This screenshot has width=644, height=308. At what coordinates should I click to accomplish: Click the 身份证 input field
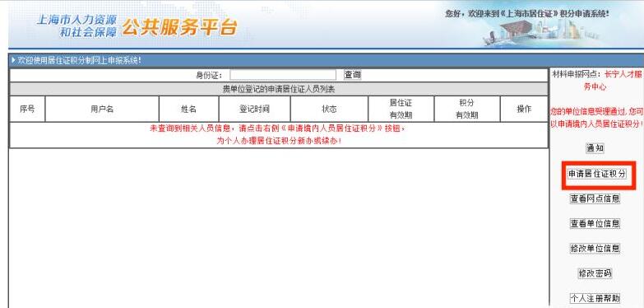(283, 75)
